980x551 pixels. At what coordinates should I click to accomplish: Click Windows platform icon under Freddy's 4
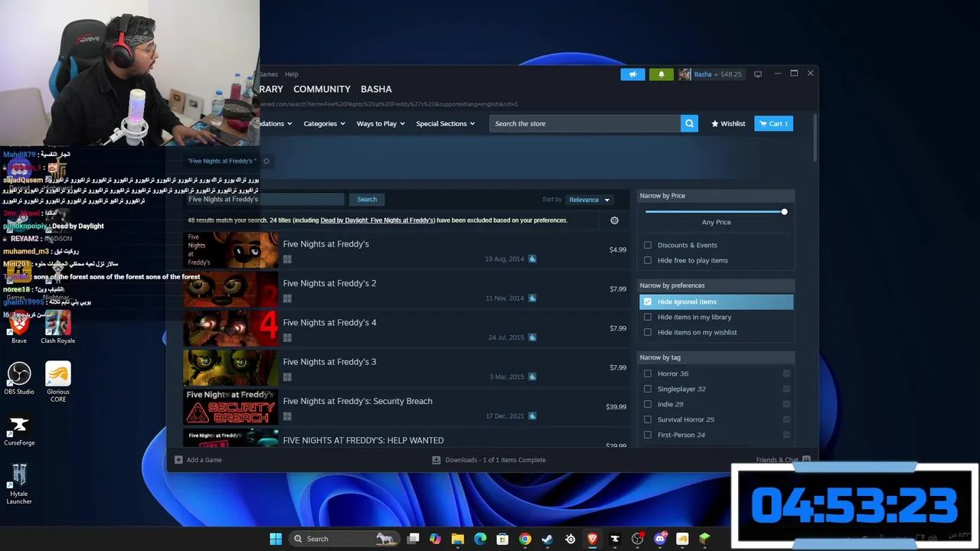tap(287, 337)
